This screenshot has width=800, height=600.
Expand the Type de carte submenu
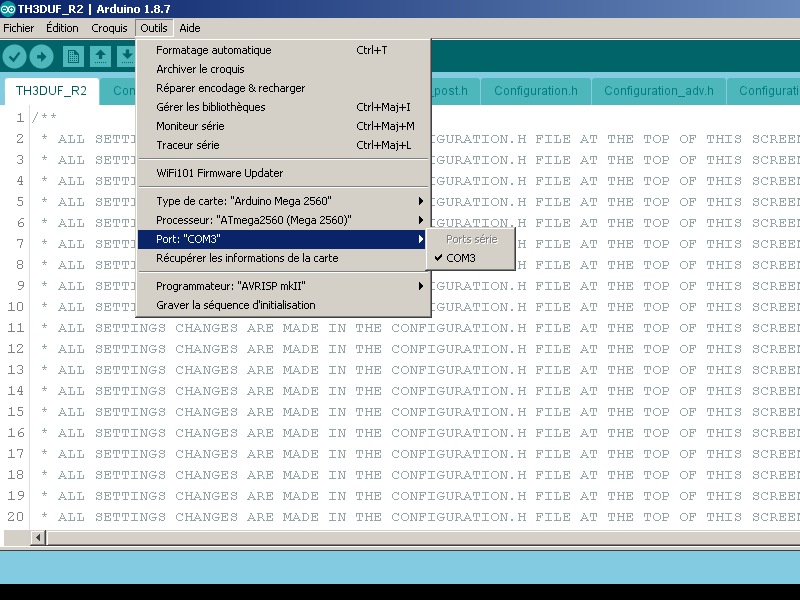tap(284, 201)
